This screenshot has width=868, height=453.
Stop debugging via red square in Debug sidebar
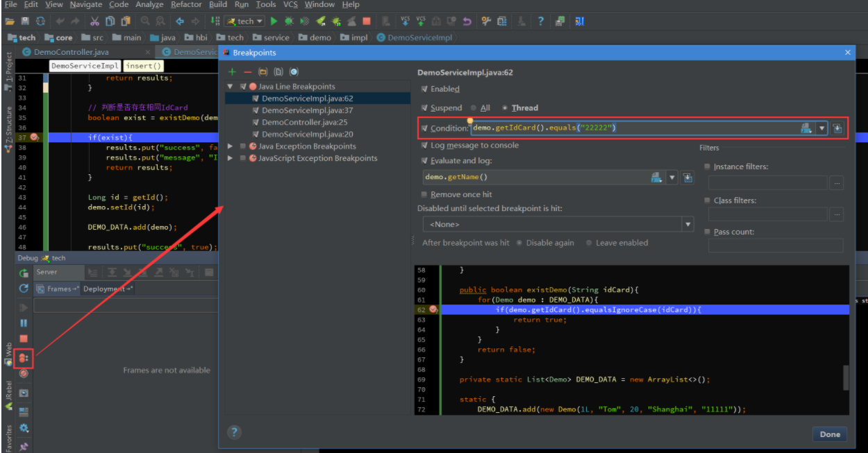[x=24, y=339]
